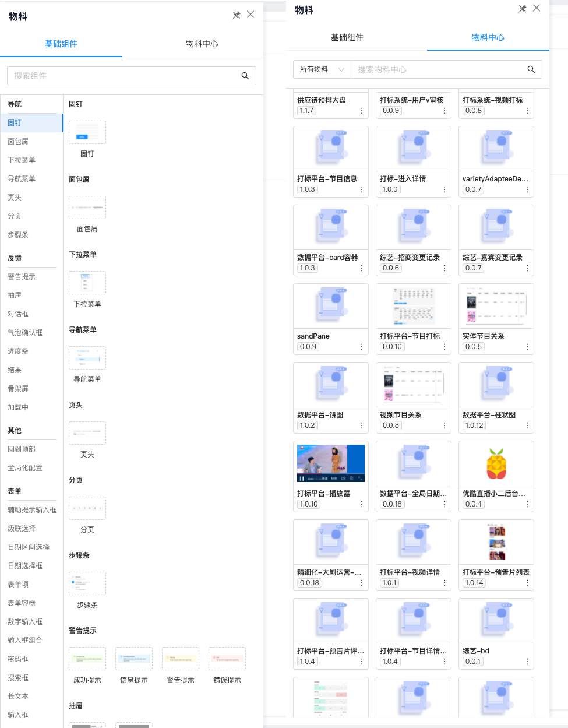Switch to 基础组件 tab in left panel

(x=61, y=44)
